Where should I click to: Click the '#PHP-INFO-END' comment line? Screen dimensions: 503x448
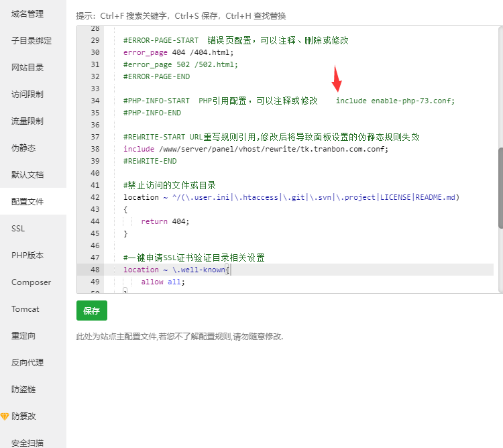tap(152, 113)
